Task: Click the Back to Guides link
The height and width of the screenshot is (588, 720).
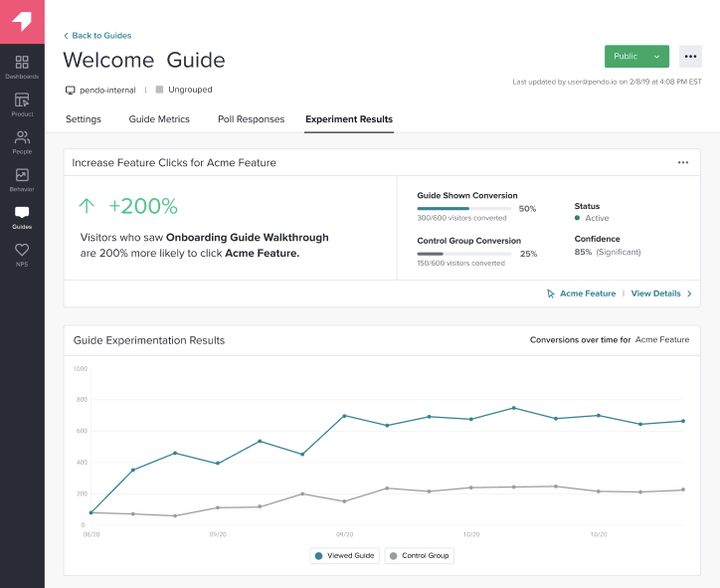Action: [97, 36]
